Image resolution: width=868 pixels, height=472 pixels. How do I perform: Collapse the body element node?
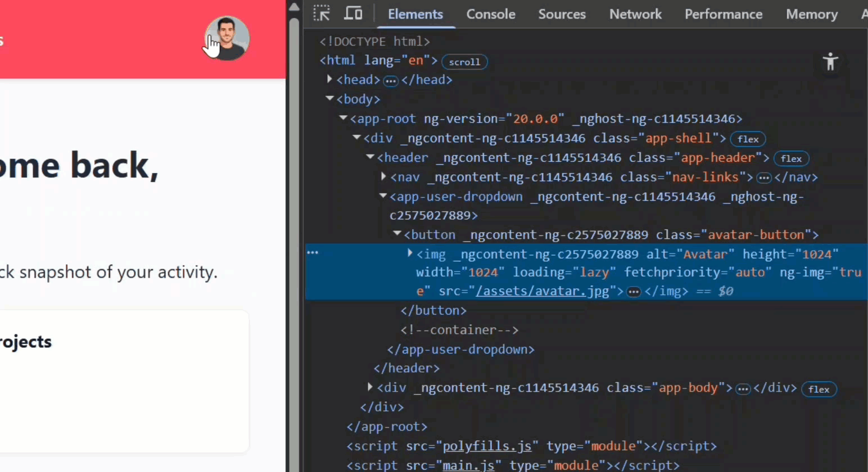click(330, 98)
